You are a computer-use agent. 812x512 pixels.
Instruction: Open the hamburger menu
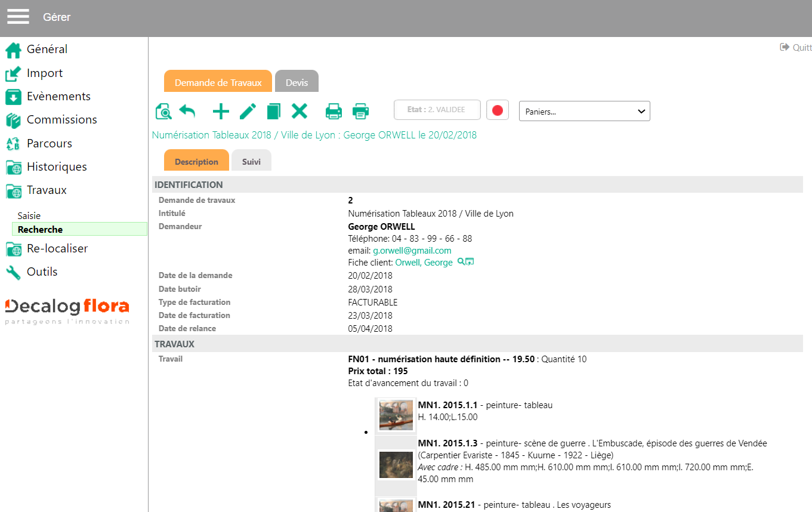[x=18, y=17]
